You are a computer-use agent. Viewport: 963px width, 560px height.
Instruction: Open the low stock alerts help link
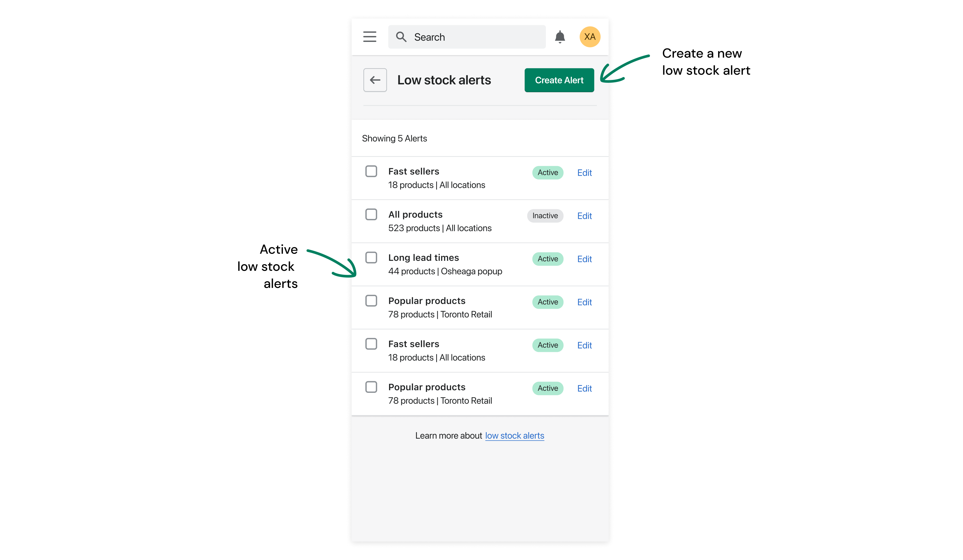coord(514,436)
